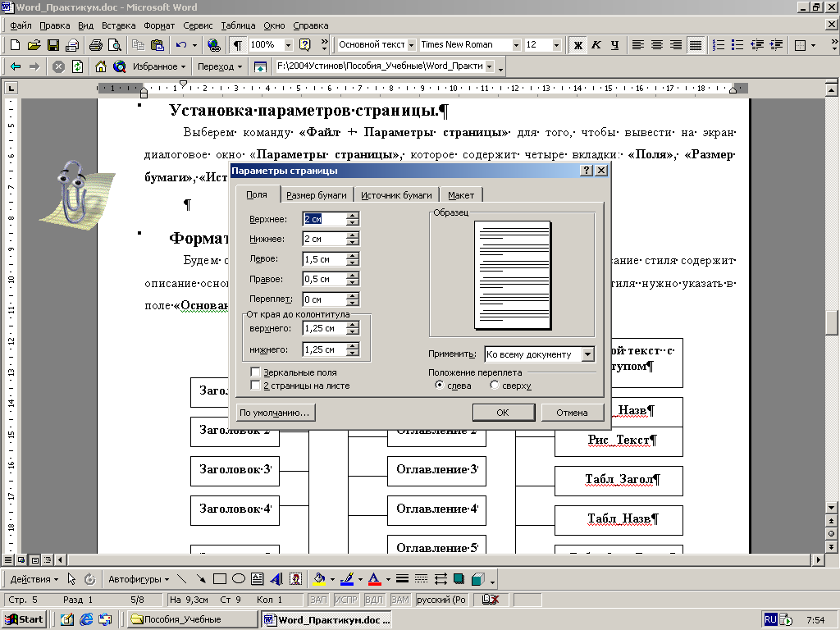Open a file with folder icon
This screenshot has width=840, height=630.
pyautogui.click(x=34, y=45)
